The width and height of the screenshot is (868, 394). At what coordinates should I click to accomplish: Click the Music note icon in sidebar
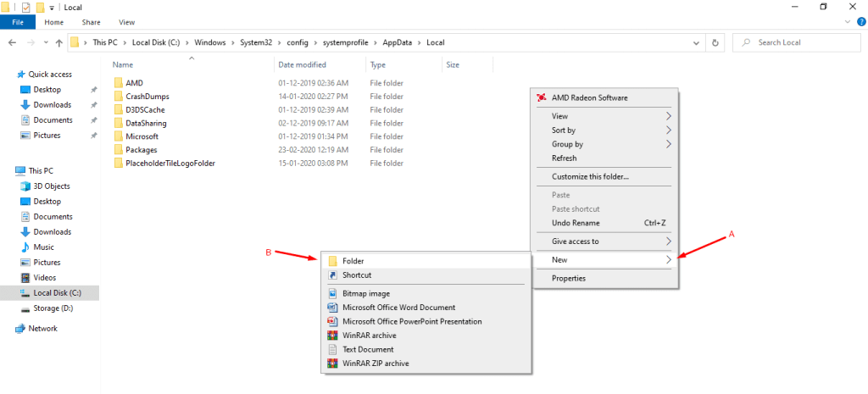(25, 247)
